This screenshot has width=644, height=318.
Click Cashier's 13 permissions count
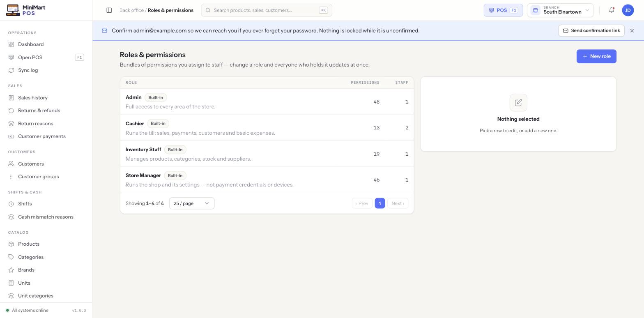[377, 128]
